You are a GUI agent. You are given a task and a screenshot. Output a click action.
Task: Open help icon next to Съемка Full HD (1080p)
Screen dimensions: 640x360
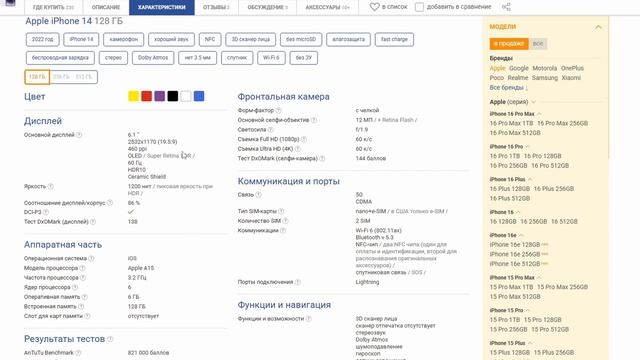[304, 140]
